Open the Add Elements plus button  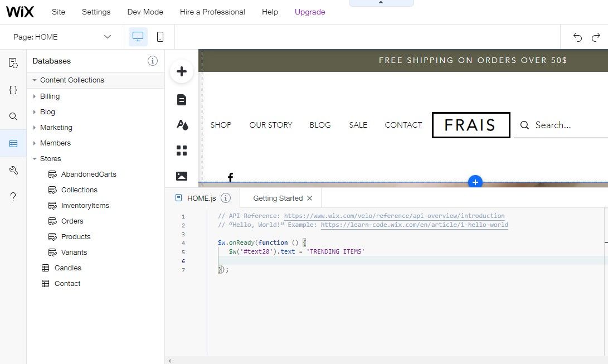coord(181,71)
